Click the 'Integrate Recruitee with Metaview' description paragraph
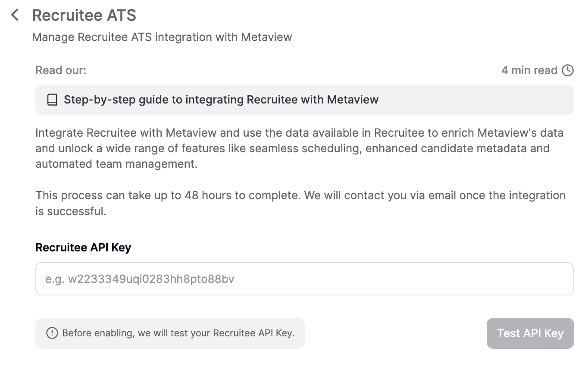The width and height of the screenshot is (588, 370). point(299,133)
